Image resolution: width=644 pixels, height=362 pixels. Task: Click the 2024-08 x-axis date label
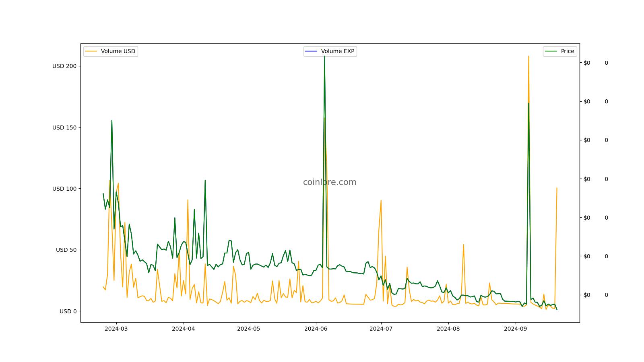pyautogui.click(x=448, y=328)
